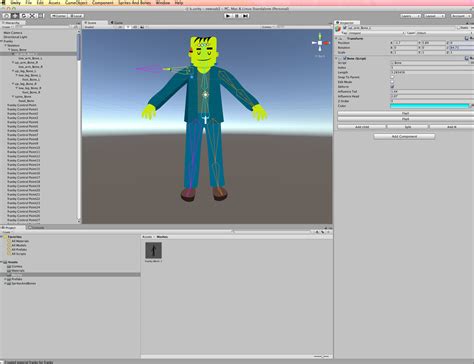Enable the Snap To Parent checkbox
Viewport: 474px width, 364px height.
click(392, 77)
